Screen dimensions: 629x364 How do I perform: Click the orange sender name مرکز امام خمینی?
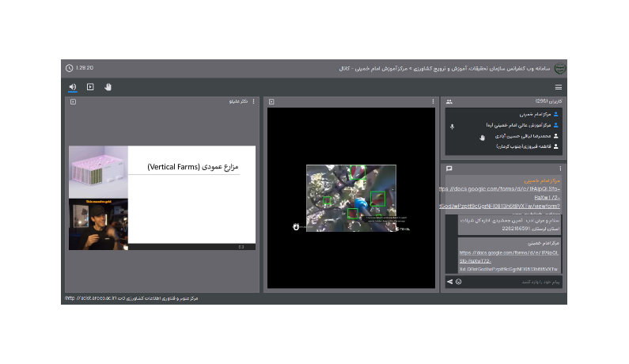pos(542,180)
